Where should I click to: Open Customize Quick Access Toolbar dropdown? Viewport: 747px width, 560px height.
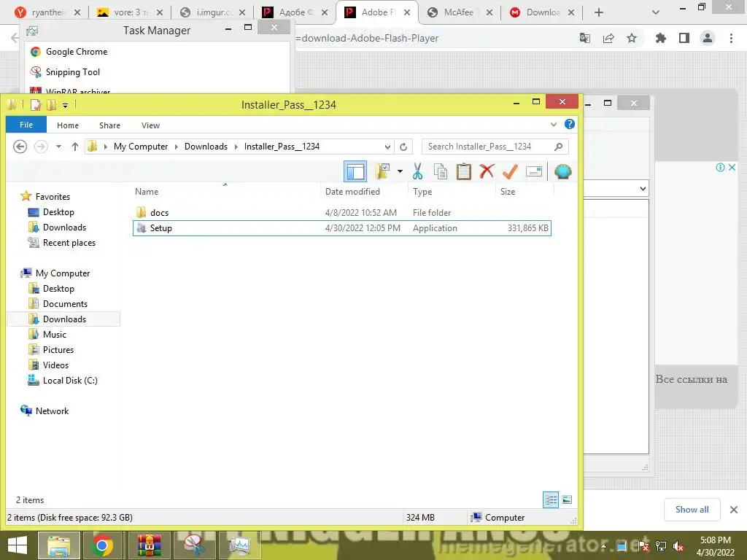point(65,105)
